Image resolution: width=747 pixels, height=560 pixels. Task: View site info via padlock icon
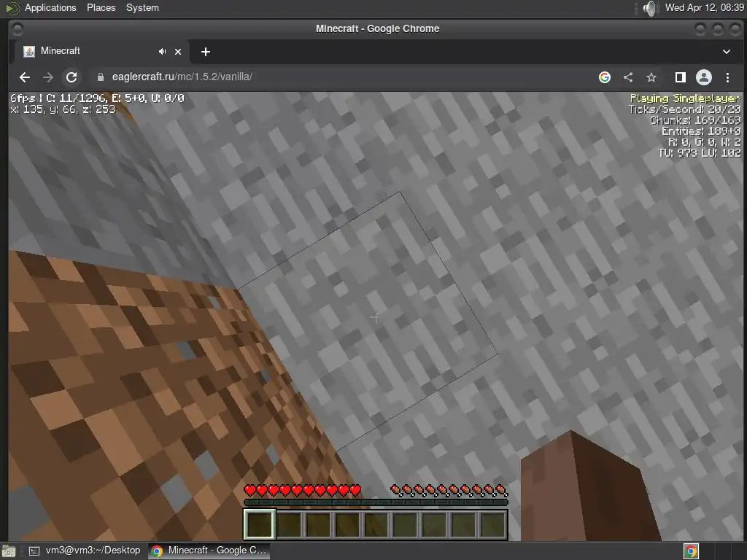click(x=100, y=77)
